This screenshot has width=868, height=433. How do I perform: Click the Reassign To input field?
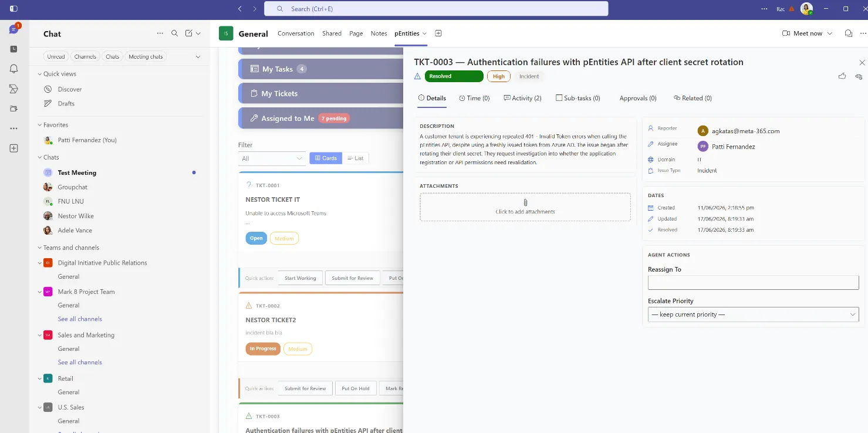(753, 282)
